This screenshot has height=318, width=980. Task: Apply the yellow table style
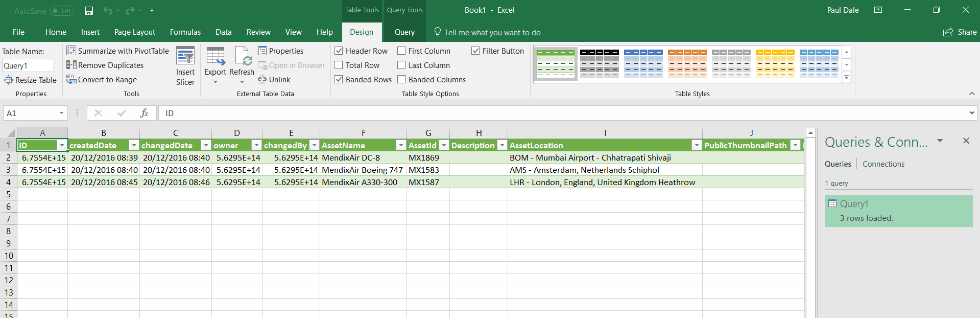(775, 63)
